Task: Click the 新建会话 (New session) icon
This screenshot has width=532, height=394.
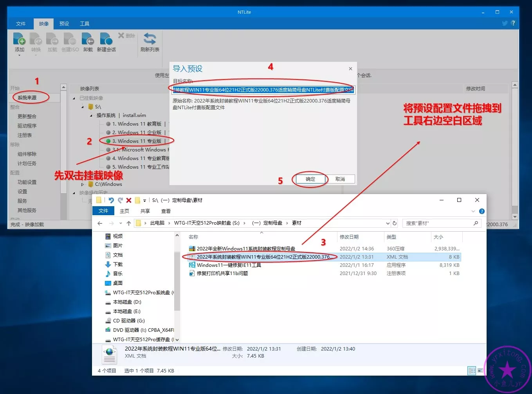Action: pyautogui.click(x=106, y=40)
